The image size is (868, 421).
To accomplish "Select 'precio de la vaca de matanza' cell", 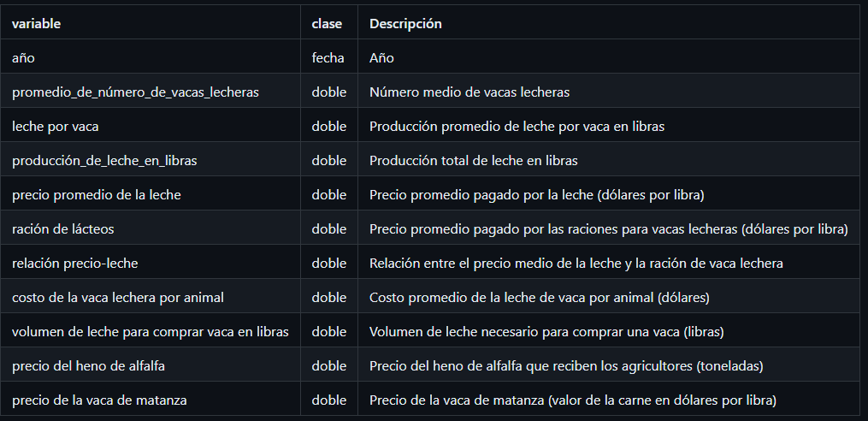I will (100, 400).
